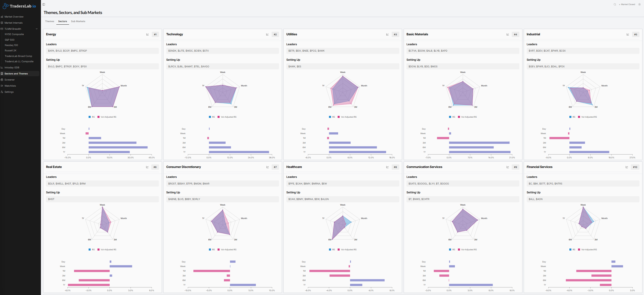Toggle the light/dark theme sun icon

(x=639, y=4)
